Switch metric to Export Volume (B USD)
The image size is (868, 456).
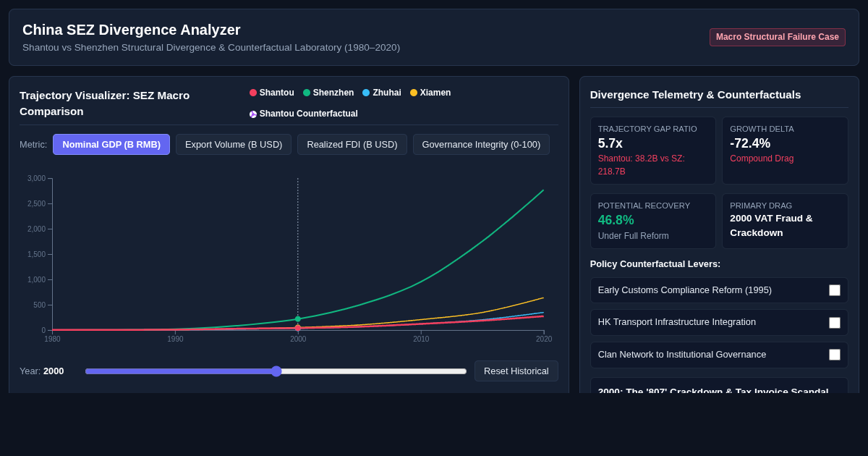click(x=234, y=144)
